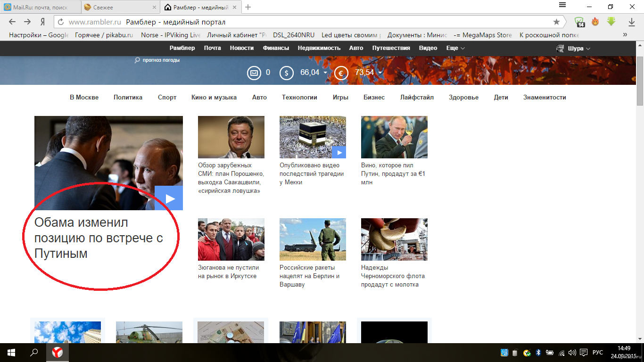Bookmark the page with the star icon
This screenshot has width=644, height=362.
coord(556,22)
